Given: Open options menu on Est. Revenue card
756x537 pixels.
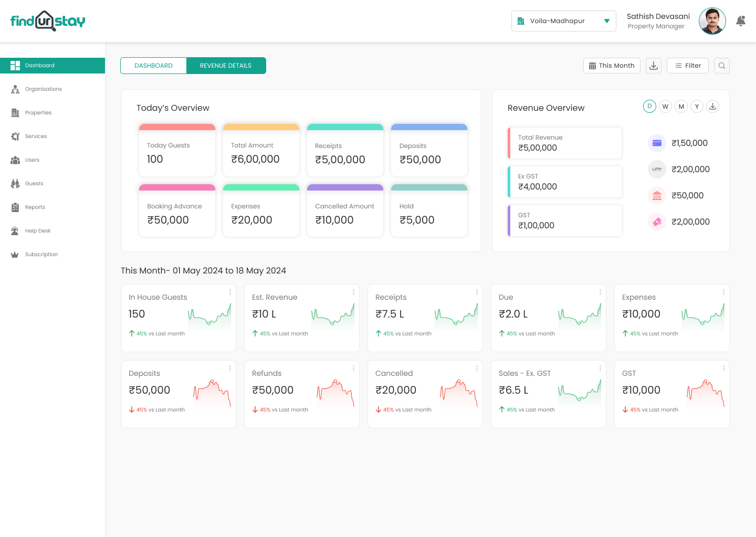Looking at the screenshot, I should coord(353,292).
